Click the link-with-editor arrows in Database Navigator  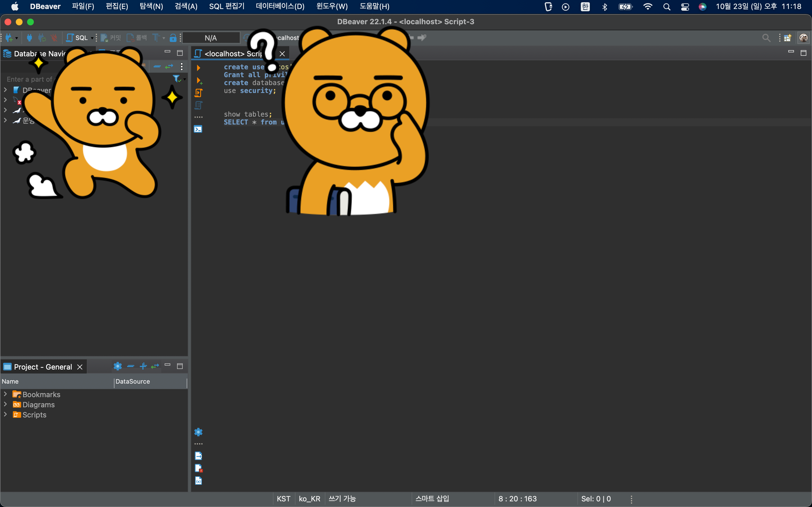[x=169, y=66]
